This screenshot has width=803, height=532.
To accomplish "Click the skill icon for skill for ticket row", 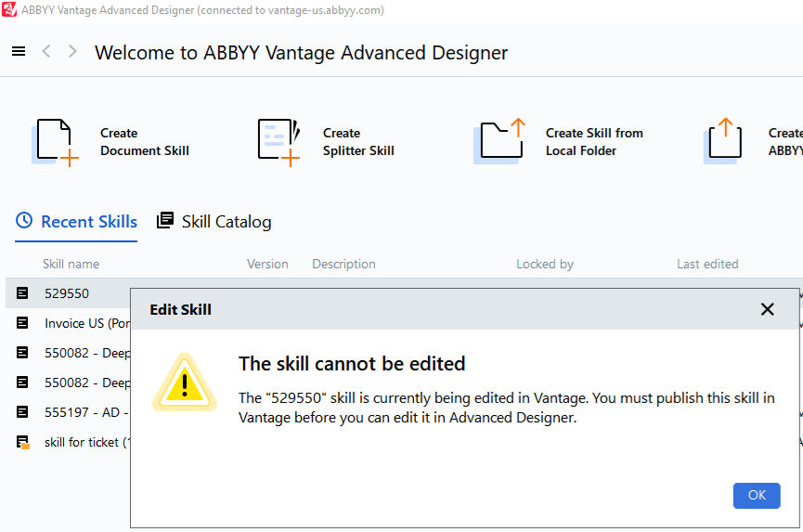I will point(22,442).
